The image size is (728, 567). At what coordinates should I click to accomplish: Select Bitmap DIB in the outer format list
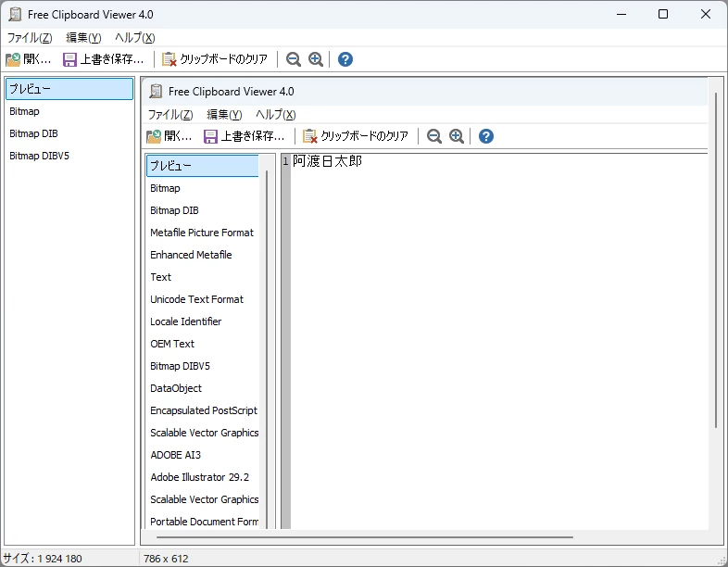click(x=69, y=133)
